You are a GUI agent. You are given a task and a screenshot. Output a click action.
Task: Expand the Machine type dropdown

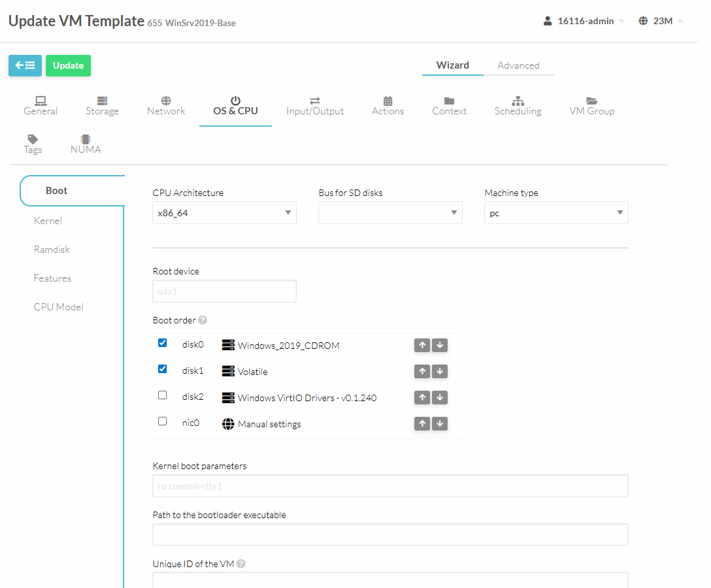click(556, 213)
